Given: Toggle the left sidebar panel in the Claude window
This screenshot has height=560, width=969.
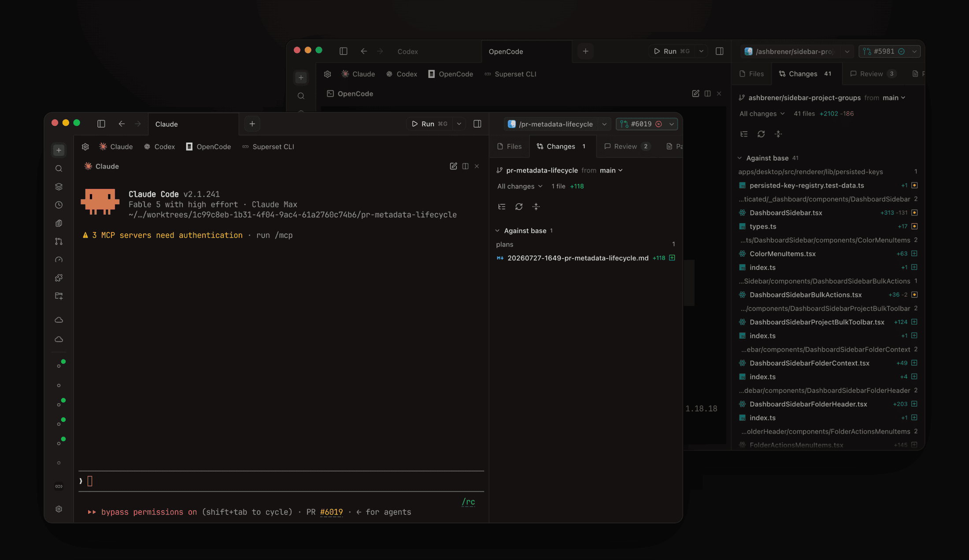Looking at the screenshot, I should pyautogui.click(x=101, y=124).
